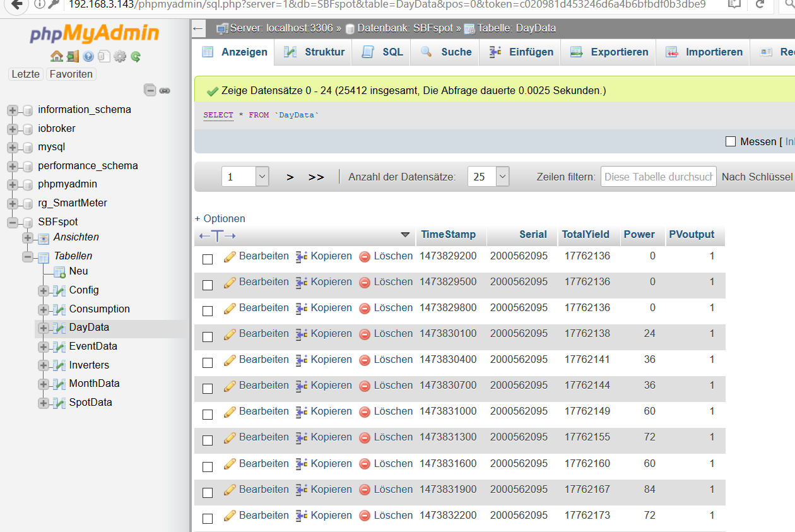Click browser reload button
Image resolution: width=795 pixels, height=532 pixels.
coord(760,4)
